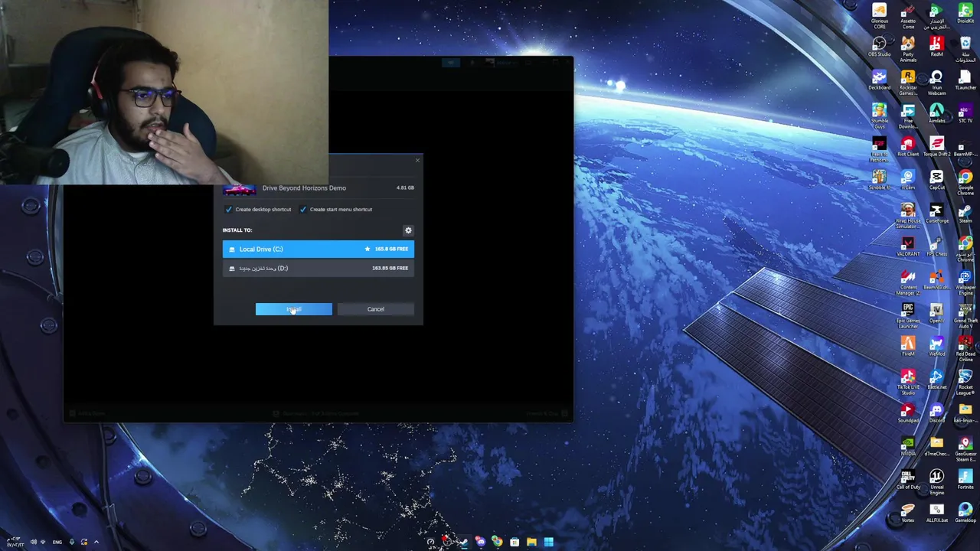Toggle Create desktop shortcut checkbox
Screen dimensions: 980x551
pyautogui.click(x=228, y=209)
